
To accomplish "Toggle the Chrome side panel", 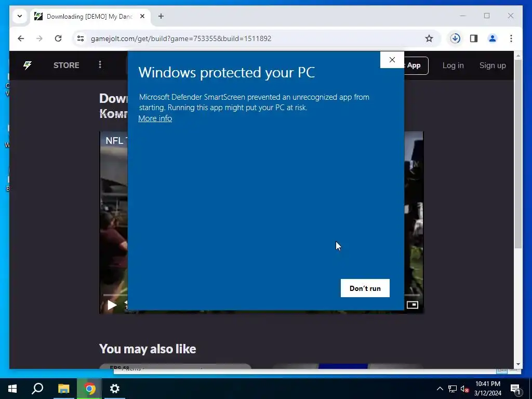I will [x=474, y=38].
